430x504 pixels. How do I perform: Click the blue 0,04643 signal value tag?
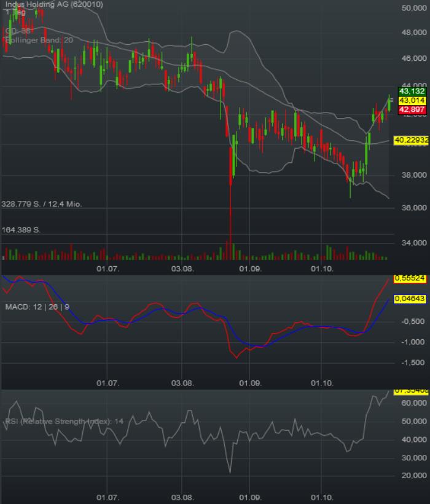pos(410,298)
